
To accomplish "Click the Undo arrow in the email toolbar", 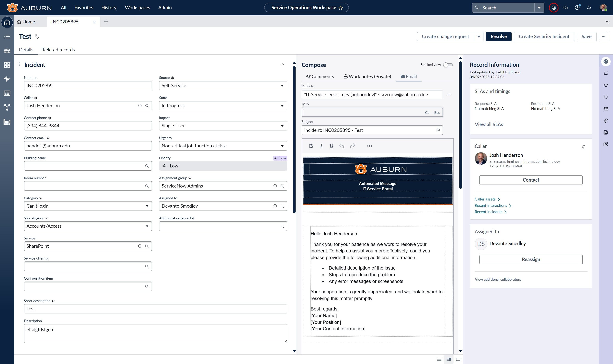I will tap(341, 146).
